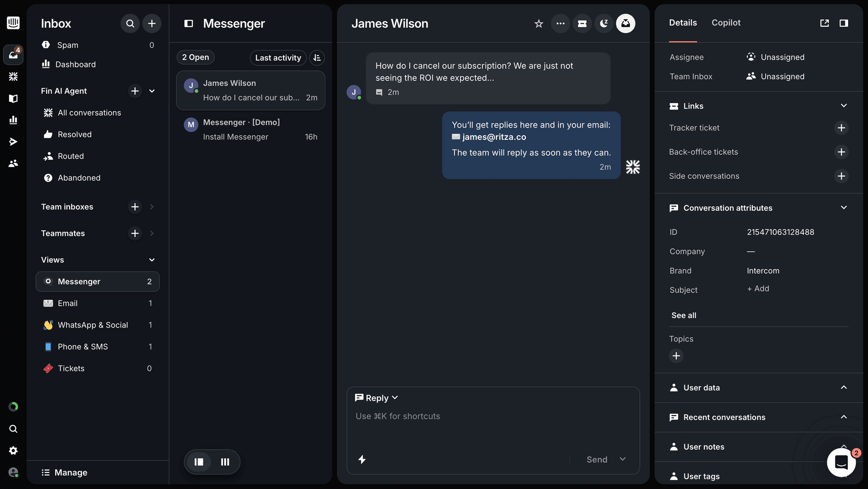Open the Knowledge base section in the sidebar
Screen dimensions: 868x489
pyautogui.click(x=14, y=99)
